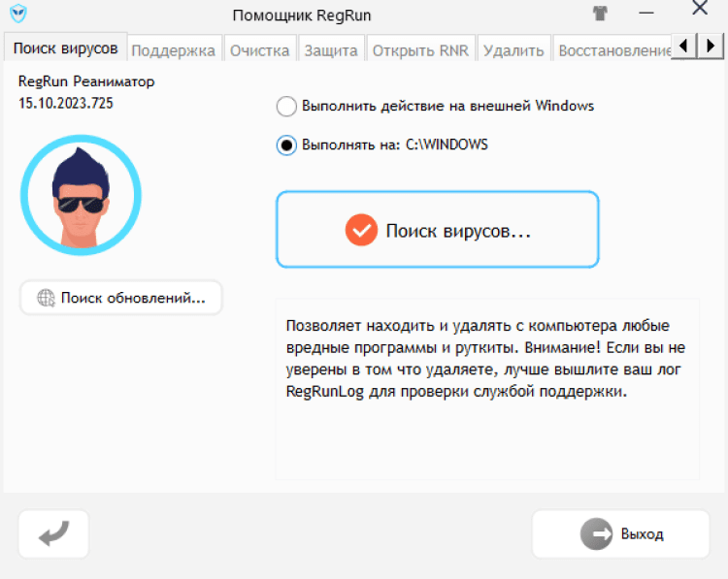Viewport: 728px width, 579px height.
Task: Click the version number 15.10.2023.725
Action: coord(65,103)
